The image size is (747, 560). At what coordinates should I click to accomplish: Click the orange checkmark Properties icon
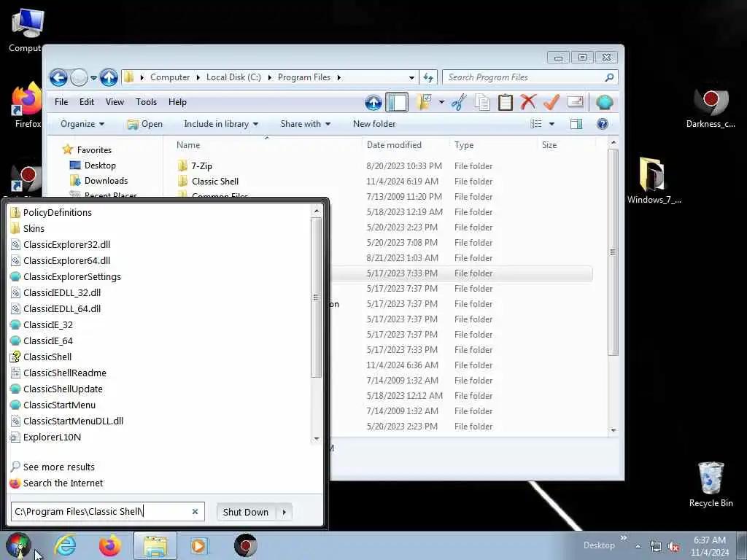[x=551, y=102]
